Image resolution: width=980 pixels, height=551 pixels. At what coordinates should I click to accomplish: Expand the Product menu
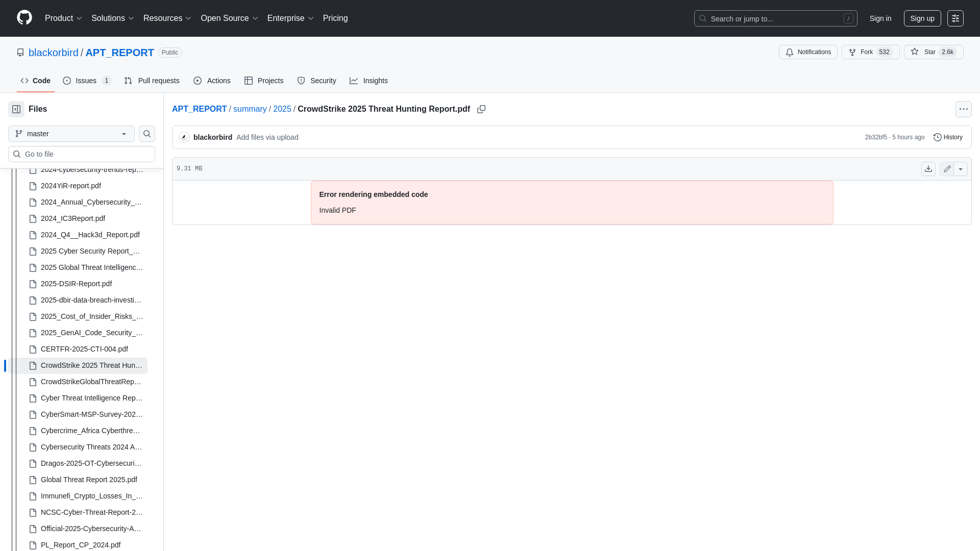point(63,18)
